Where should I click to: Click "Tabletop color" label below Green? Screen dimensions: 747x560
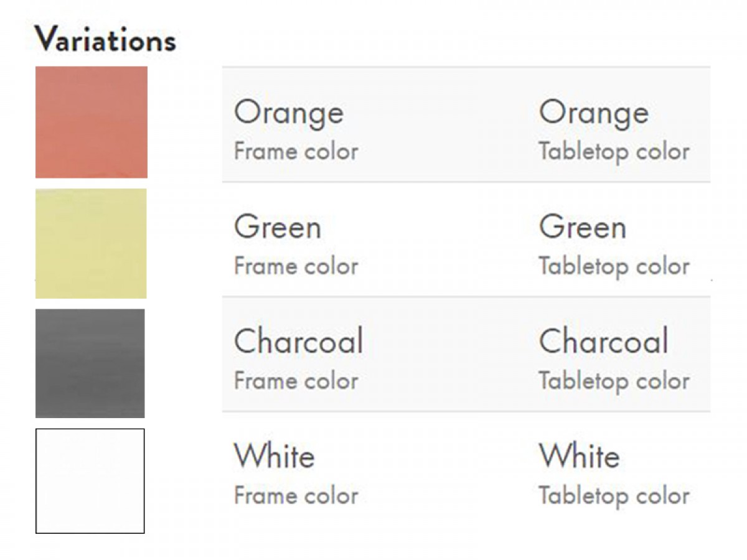[x=614, y=268]
